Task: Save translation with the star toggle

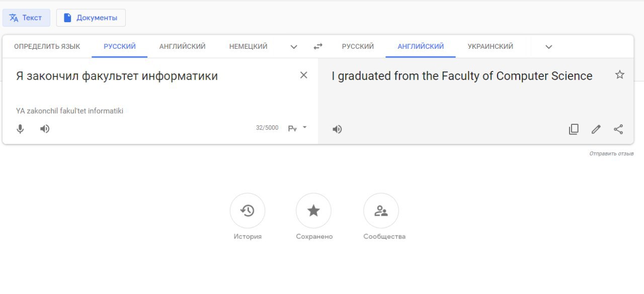Action: pyautogui.click(x=620, y=75)
